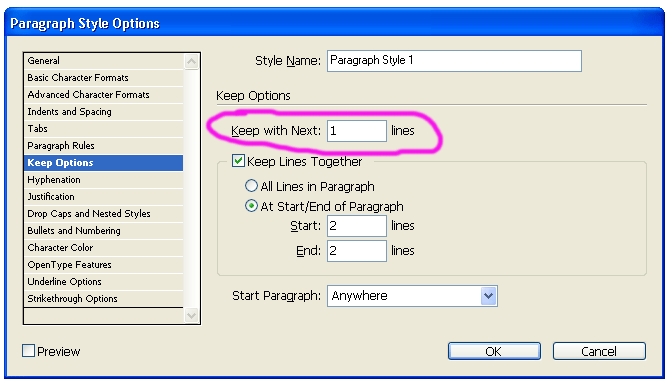The width and height of the screenshot is (672, 384).
Task: Open Drop Caps and Nested Styles
Action: [104, 214]
